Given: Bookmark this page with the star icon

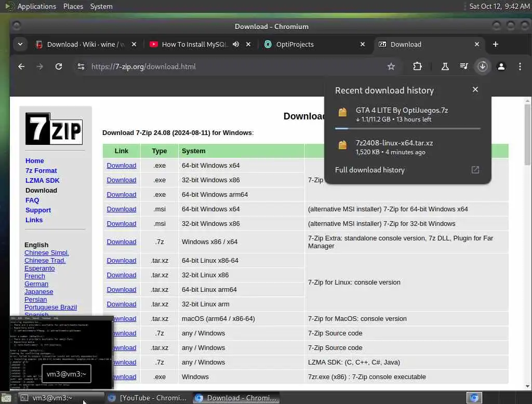Looking at the screenshot, I should [x=391, y=66].
